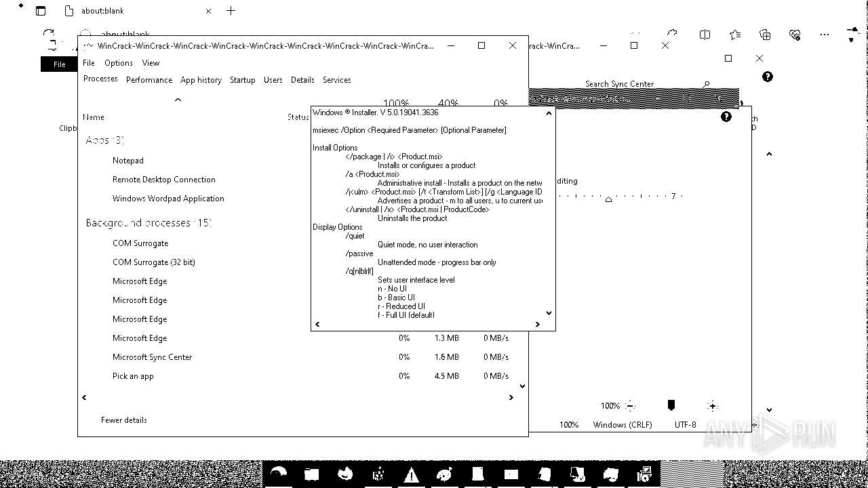868x488 pixels.
Task: Open the installer taskbar icon at far right
Action: click(x=644, y=474)
